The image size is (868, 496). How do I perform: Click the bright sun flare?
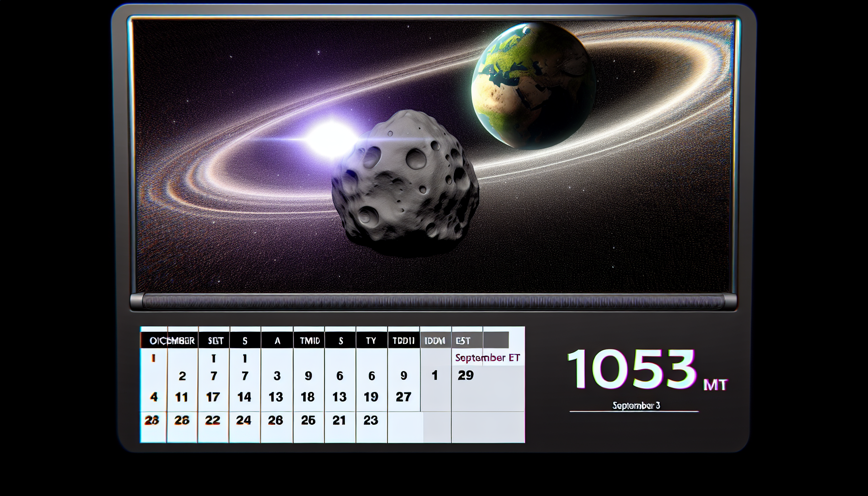(329, 137)
